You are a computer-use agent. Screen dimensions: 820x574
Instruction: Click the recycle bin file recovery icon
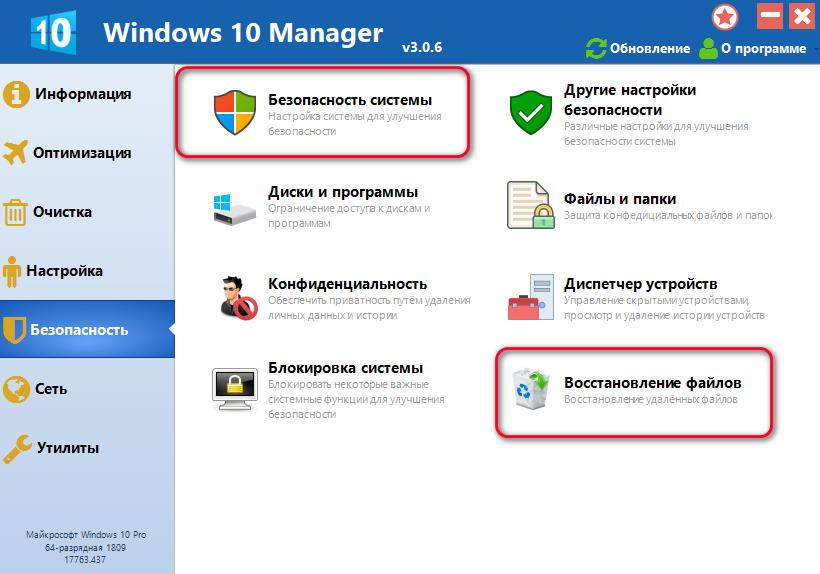point(531,390)
